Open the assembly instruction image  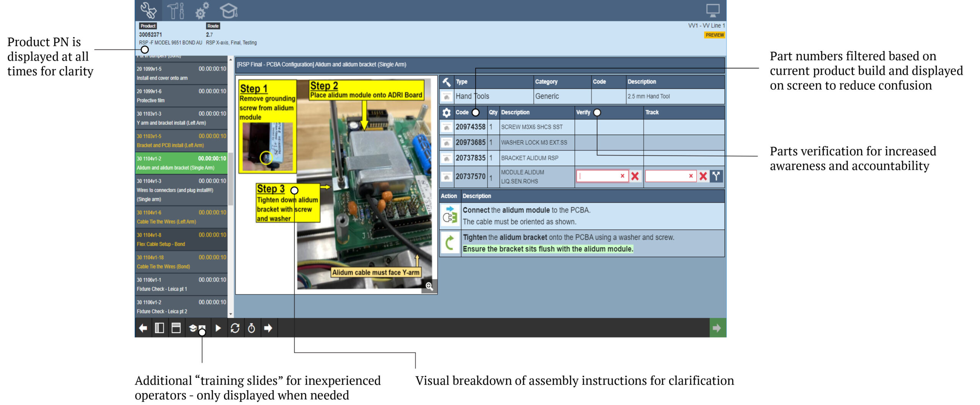point(336,184)
